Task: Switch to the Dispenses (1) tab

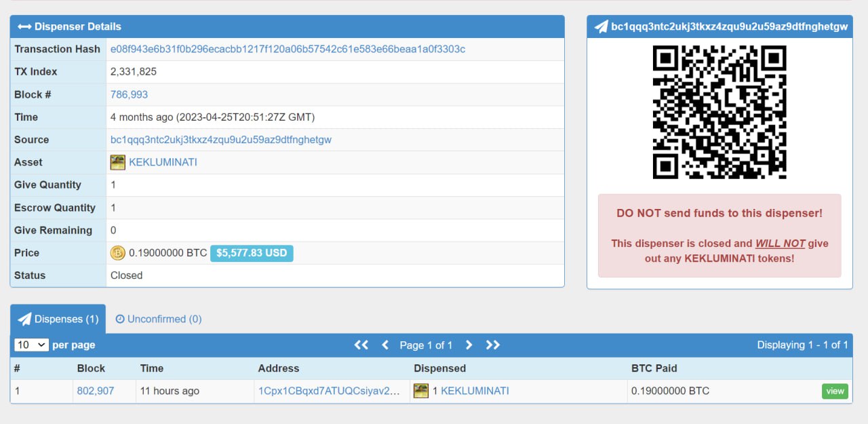Action: point(58,319)
